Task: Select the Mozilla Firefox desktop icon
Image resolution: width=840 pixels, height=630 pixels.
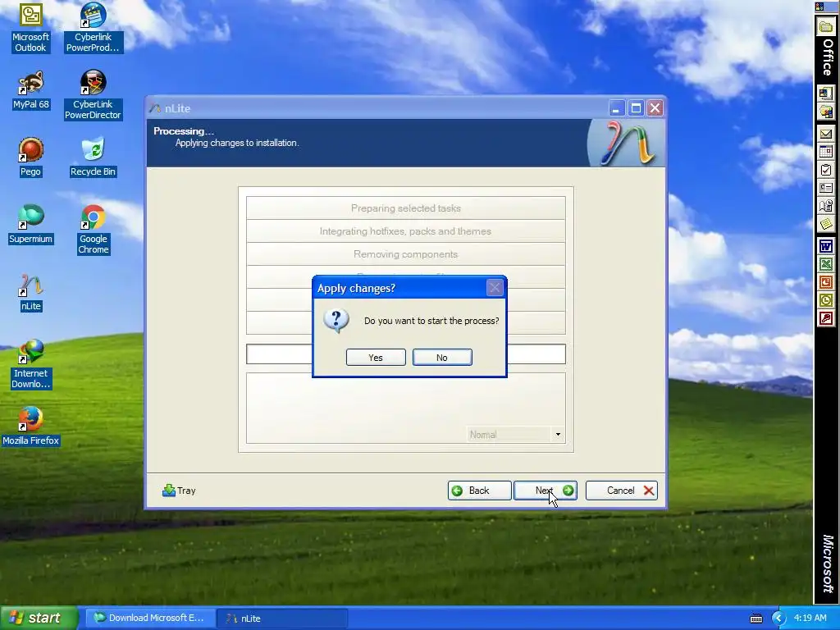Action: click(x=30, y=427)
